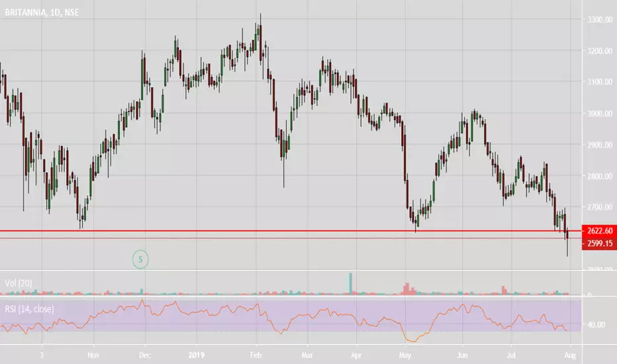
Task: Click the BRITANNIA, 1D, NSE symbol title
Action: point(42,13)
